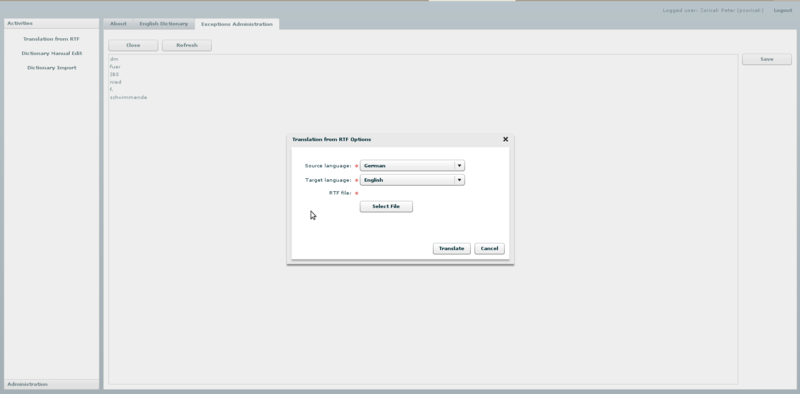Refresh the exceptions list
This screenshot has height=394, width=800.
point(187,45)
